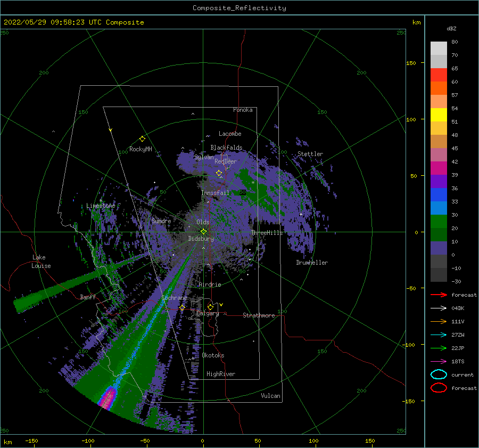The image size is (479, 448).
Task: Click the cyan current ellipse icon
Action: click(439, 374)
